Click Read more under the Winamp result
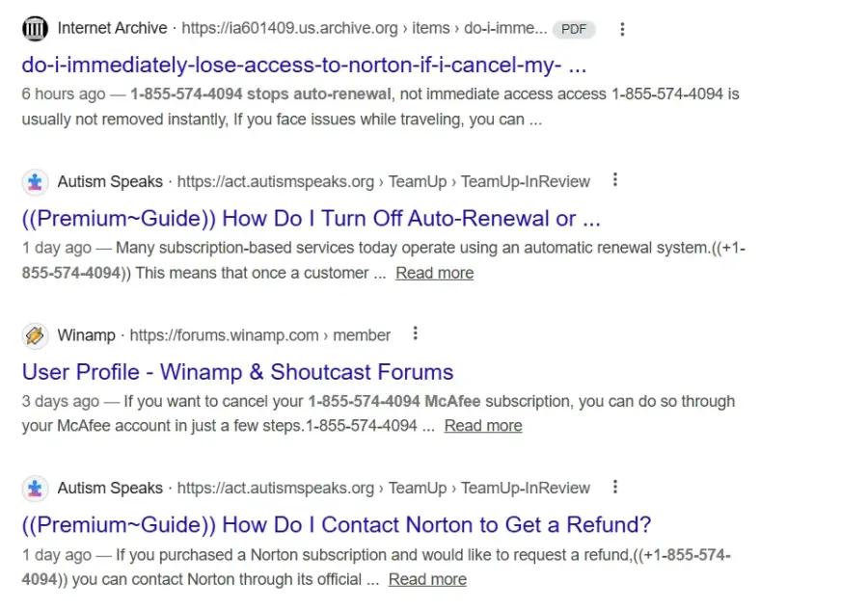 [483, 426]
